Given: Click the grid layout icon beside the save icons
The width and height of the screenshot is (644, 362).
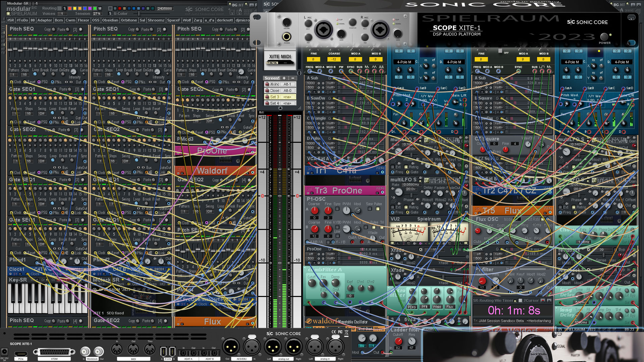Looking at the screenshot, I should pos(248,12).
